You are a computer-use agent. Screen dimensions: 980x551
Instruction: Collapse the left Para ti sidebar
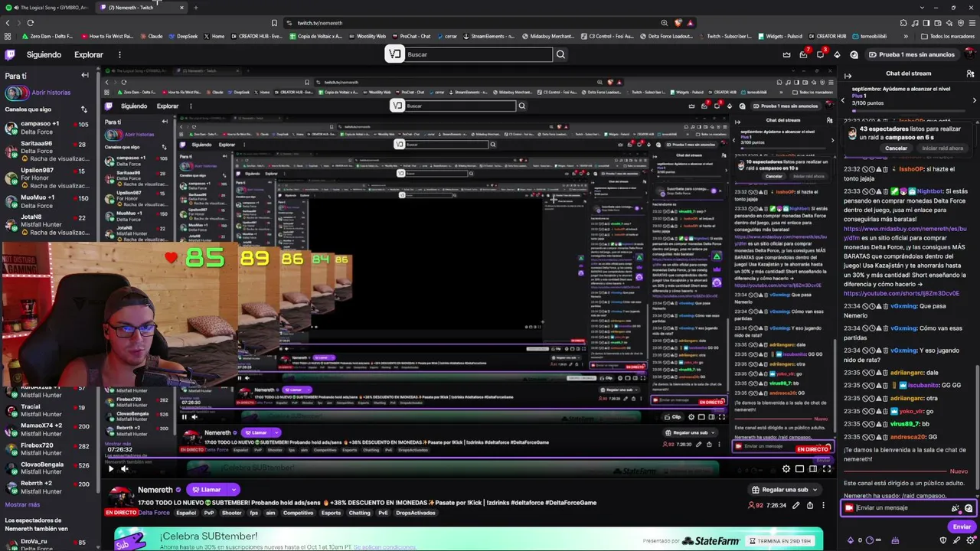[x=85, y=75]
